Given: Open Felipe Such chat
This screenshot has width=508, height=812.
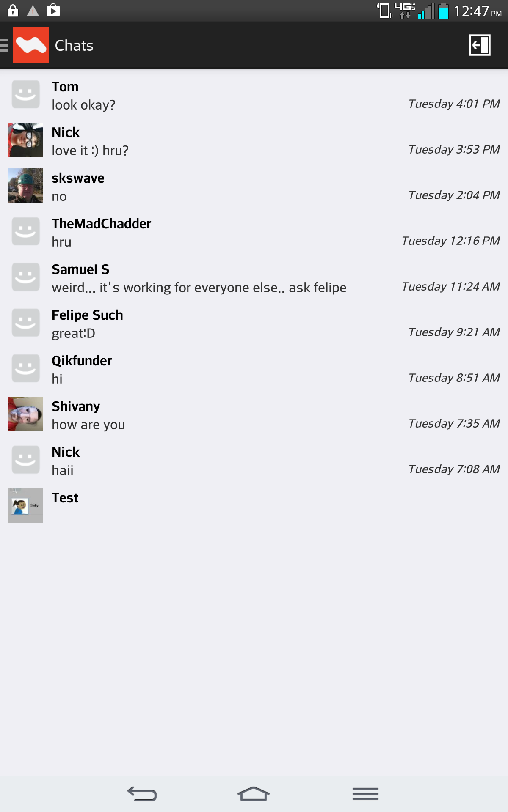Looking at the screenshot, I should pyautogui.click(x=254, y=323).
